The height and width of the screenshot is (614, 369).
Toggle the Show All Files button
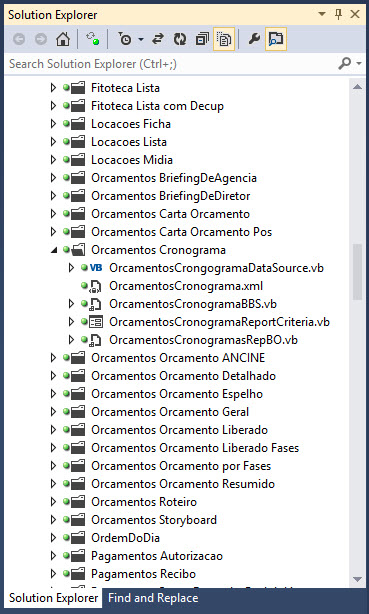tap(224, 39)
